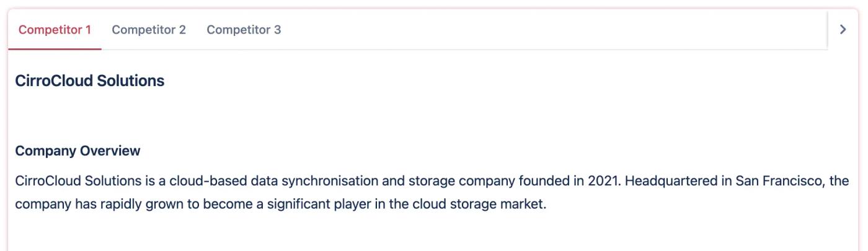Open the Competitor 3 tab
The height and width of the screenshot is (251, 868).
[244, 29]
